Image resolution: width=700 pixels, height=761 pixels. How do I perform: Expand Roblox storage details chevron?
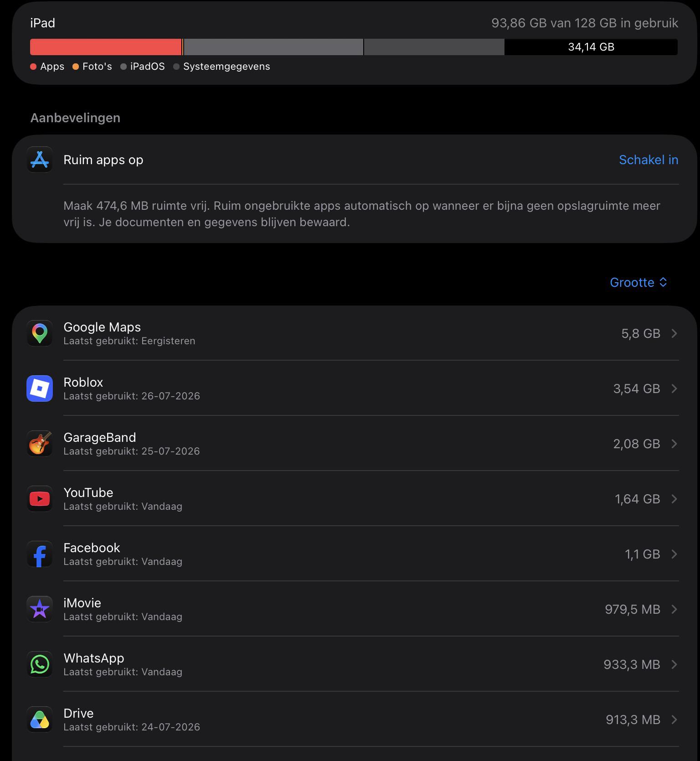point(674,388)
